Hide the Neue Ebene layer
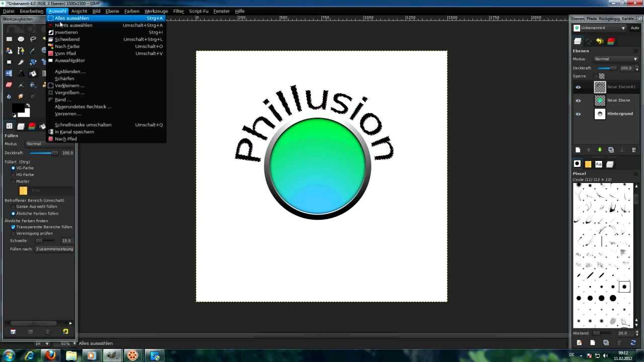The width and height of the screenshot is (644, 362). click(578, 101)
